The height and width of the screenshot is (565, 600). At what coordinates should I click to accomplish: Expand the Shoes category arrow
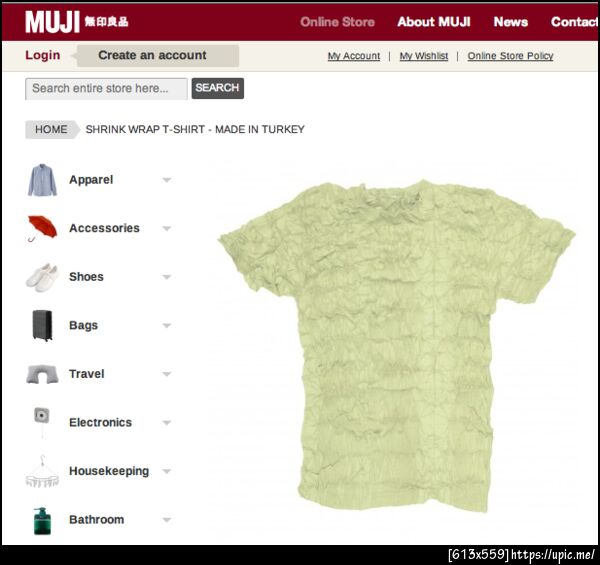click(x=166, y=277)
